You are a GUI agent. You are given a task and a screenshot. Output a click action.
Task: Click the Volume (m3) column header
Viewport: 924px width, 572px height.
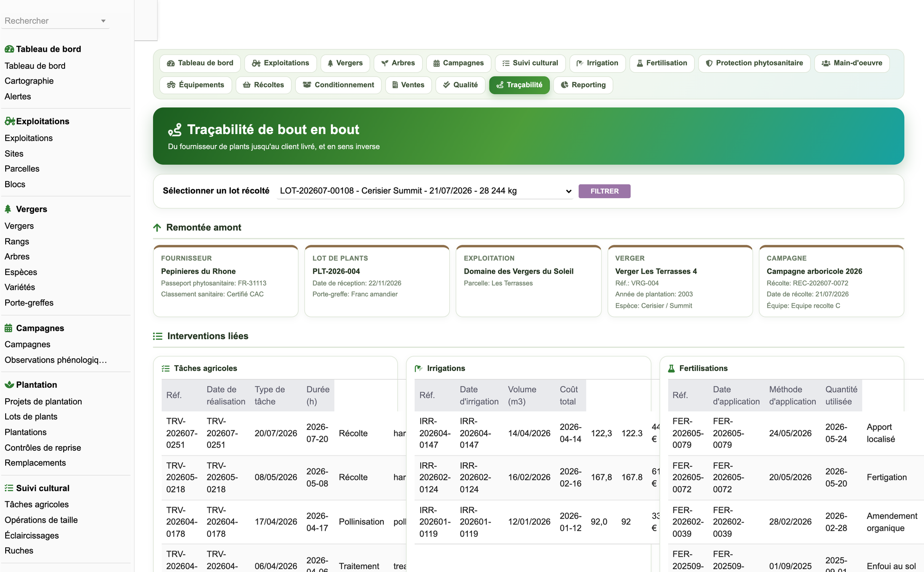point(529,395)
